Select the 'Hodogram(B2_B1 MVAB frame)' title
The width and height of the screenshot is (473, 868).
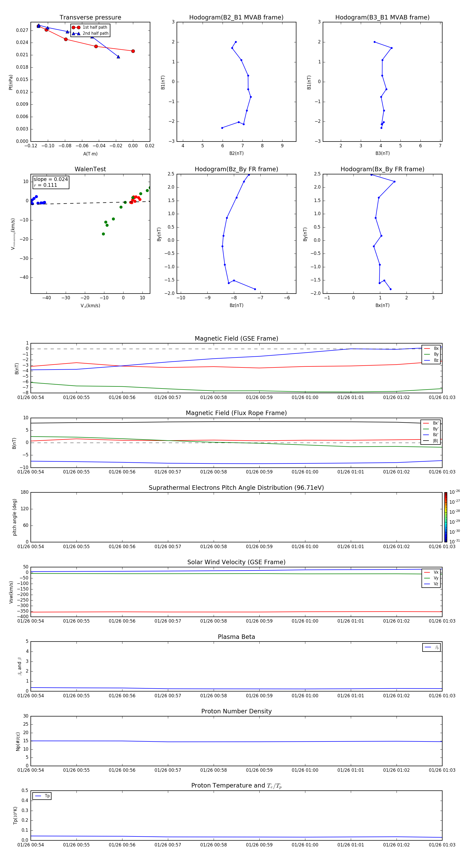click(236, 18)
